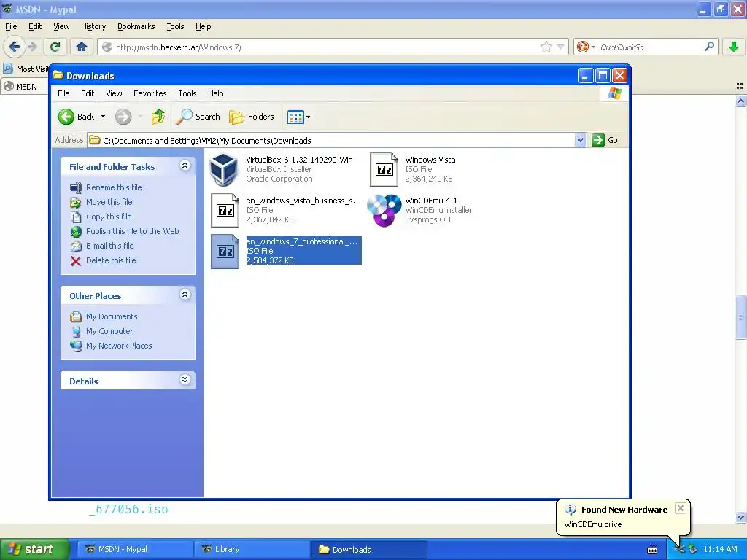This screenshot has width=747, height=560.
Task: Open Tools menu in Downloads window
Action: [187, 93]
